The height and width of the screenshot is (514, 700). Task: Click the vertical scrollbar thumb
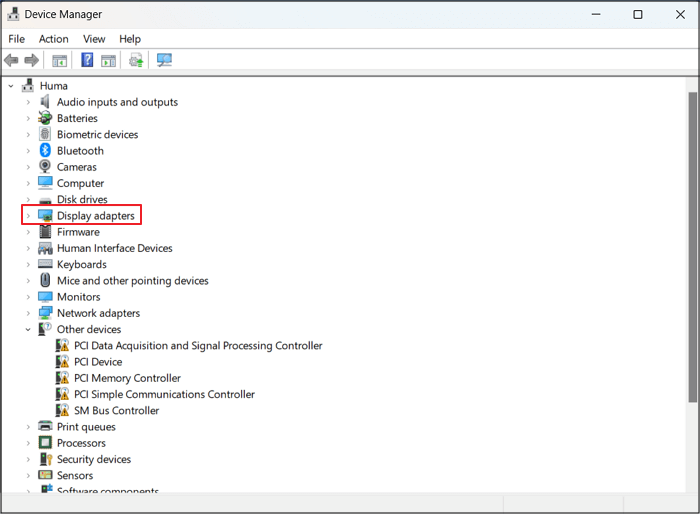(692, 247)
